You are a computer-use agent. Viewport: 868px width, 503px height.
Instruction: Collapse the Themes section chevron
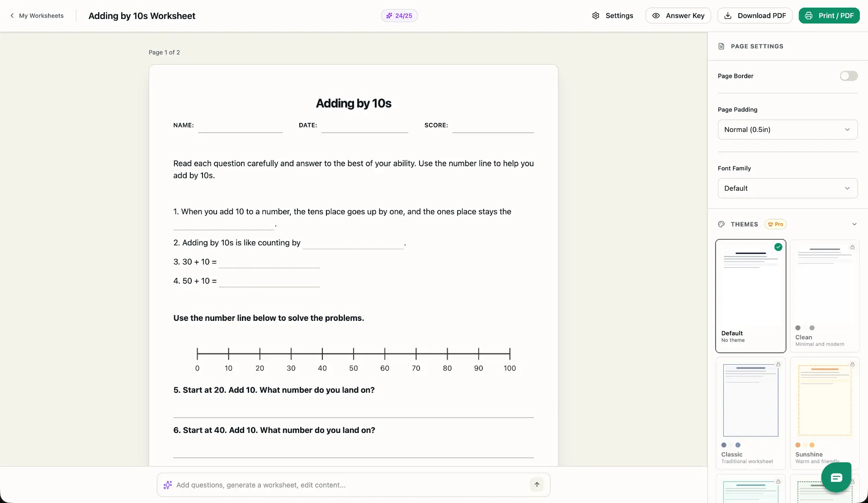tap(854, 224)
